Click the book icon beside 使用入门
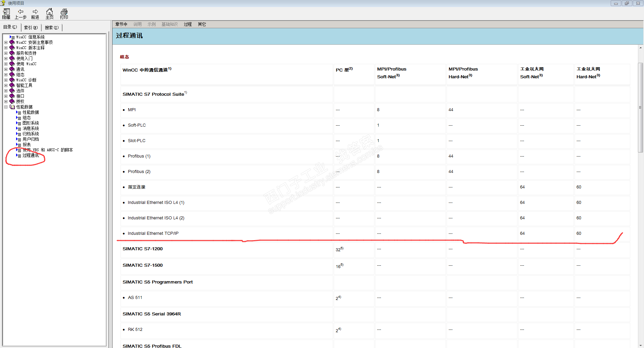Image resolution: width=644 pixels, height=348 pixels. pos(12,58)
